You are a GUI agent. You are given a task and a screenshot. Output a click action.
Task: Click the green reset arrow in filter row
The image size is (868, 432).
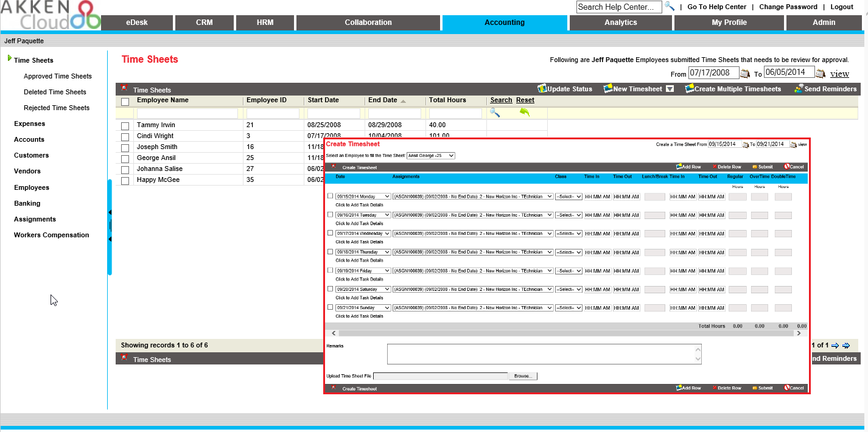pyautogui.click(x=524, y=113)
